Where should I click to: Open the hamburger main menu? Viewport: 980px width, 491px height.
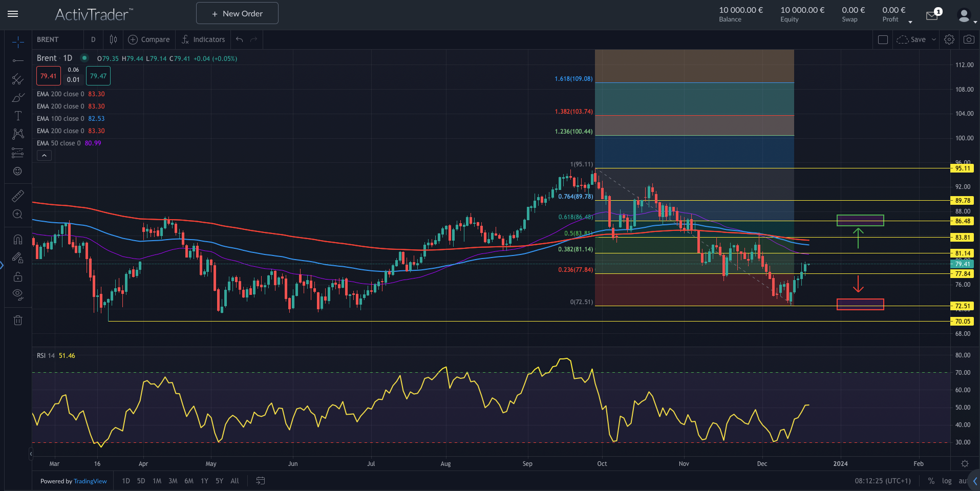(x=13, y=14)
